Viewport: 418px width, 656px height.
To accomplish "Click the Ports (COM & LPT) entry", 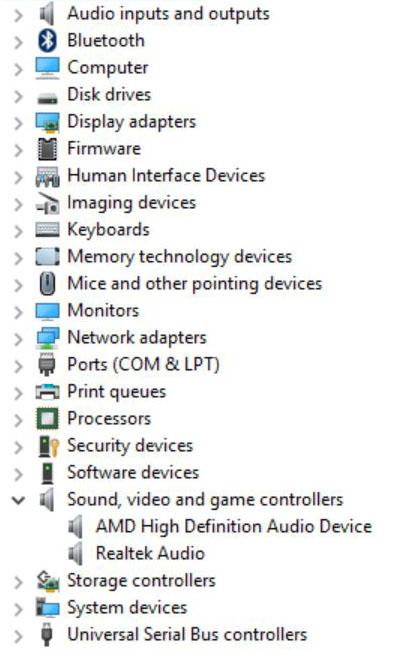I will pyautogui.click(x=144, y=365).
